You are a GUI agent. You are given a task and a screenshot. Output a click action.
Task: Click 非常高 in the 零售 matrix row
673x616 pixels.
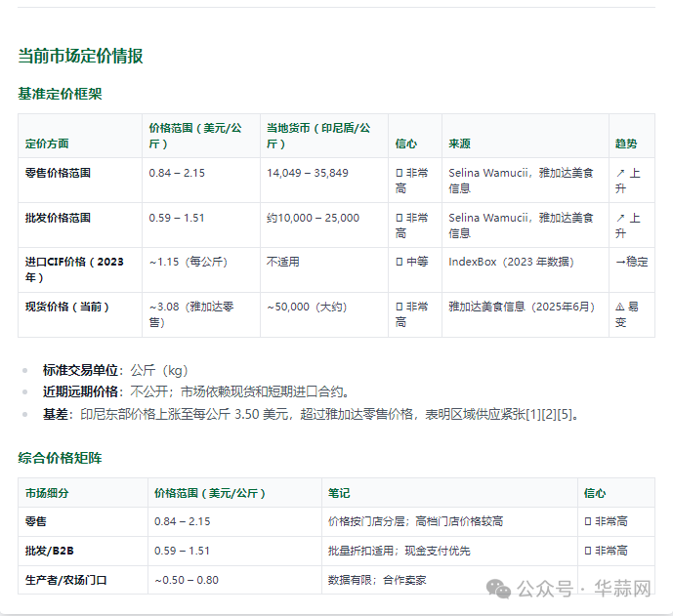(x=606, y=521)
